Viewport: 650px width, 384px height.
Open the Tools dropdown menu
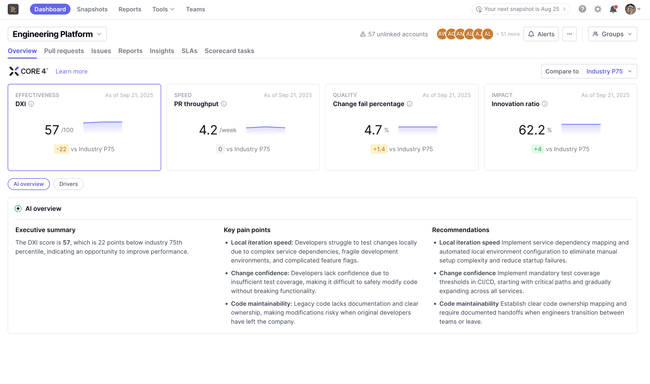[163, 9]
